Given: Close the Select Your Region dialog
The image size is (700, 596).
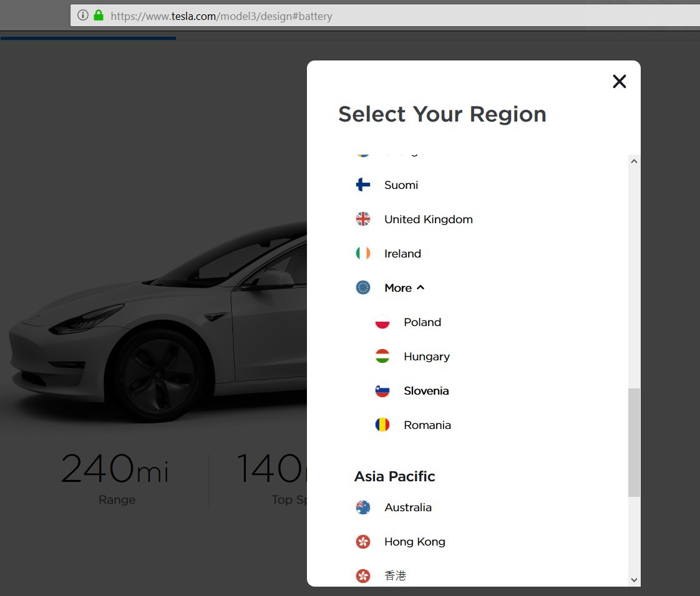Looking at the screenshot, I should pyautogui.click(x=619, y=82).
